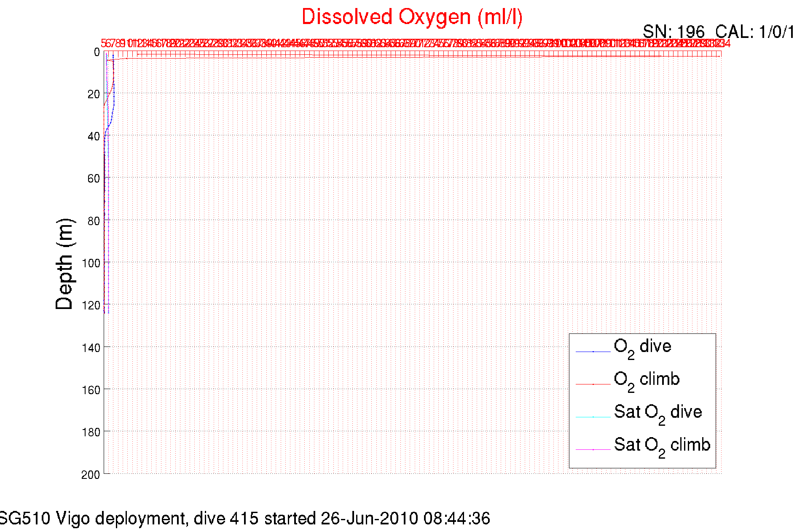Click the magenta Sat O2 climb legend line
This screenshot has height=532, width=797.
click(593, 449)
